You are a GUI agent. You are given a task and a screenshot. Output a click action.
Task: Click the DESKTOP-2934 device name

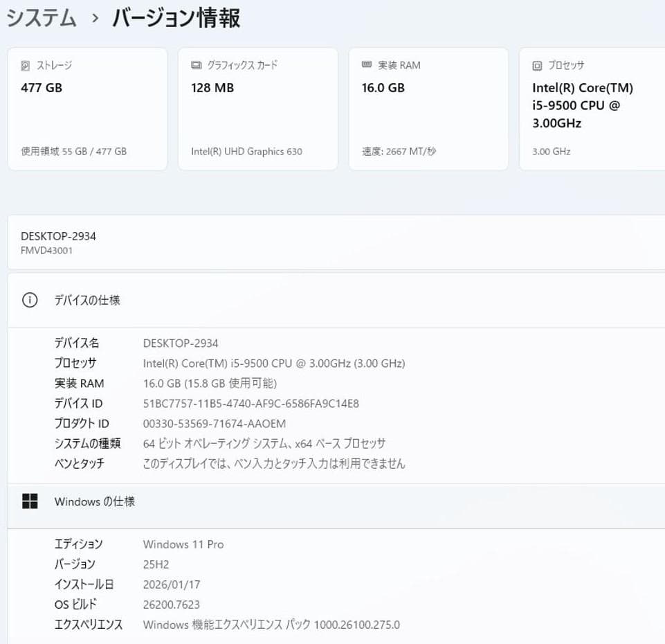(58, 236)
